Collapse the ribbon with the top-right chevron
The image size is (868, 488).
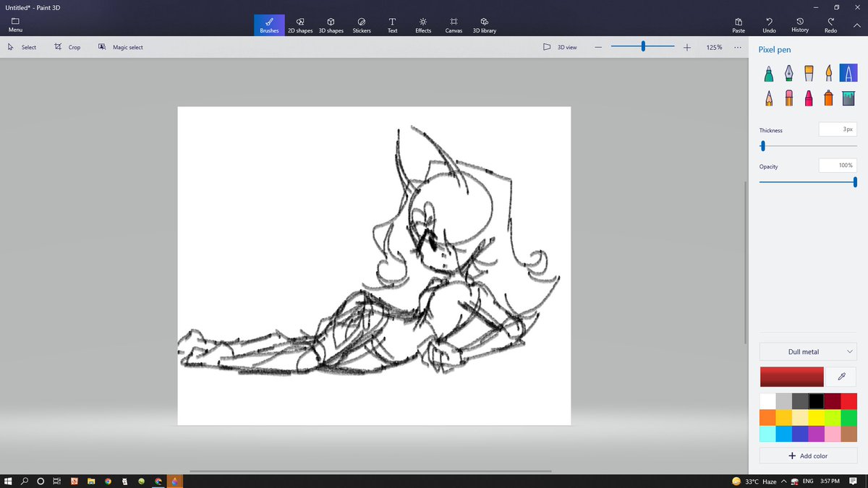(857, 25)
